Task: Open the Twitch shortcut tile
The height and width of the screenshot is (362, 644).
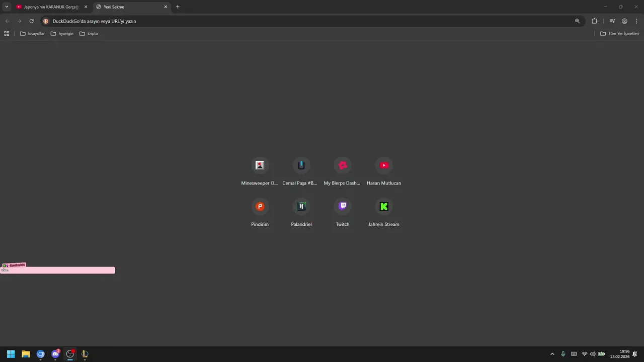Action: pyautogui.click(x=342, y=212)
